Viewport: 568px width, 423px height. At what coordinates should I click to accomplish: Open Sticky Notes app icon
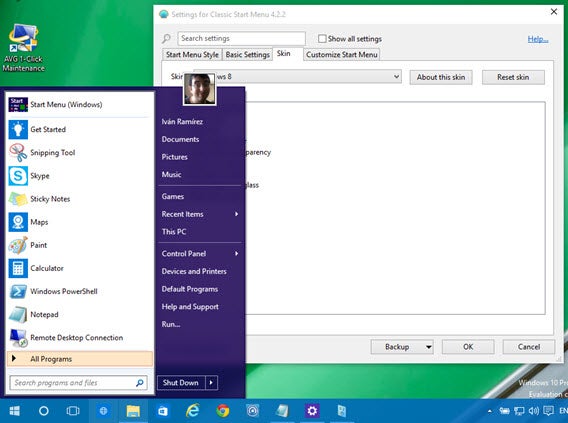tap(18, 199)
